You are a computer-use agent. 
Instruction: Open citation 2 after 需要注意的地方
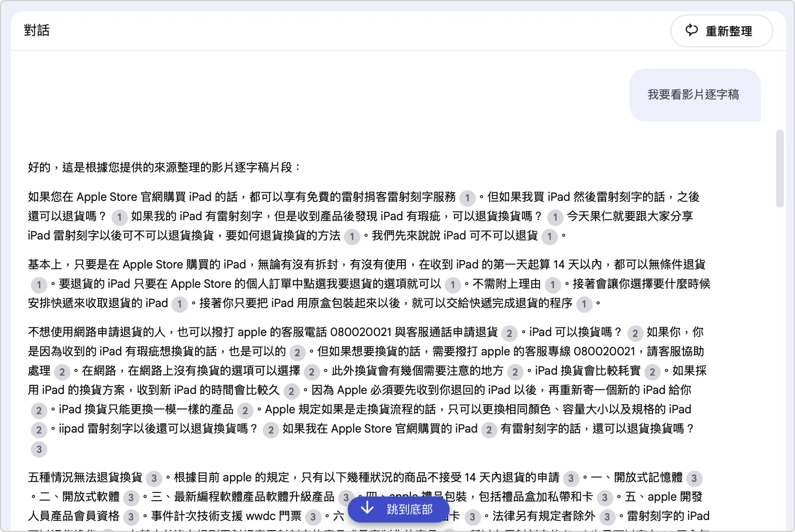coord(515,371)
